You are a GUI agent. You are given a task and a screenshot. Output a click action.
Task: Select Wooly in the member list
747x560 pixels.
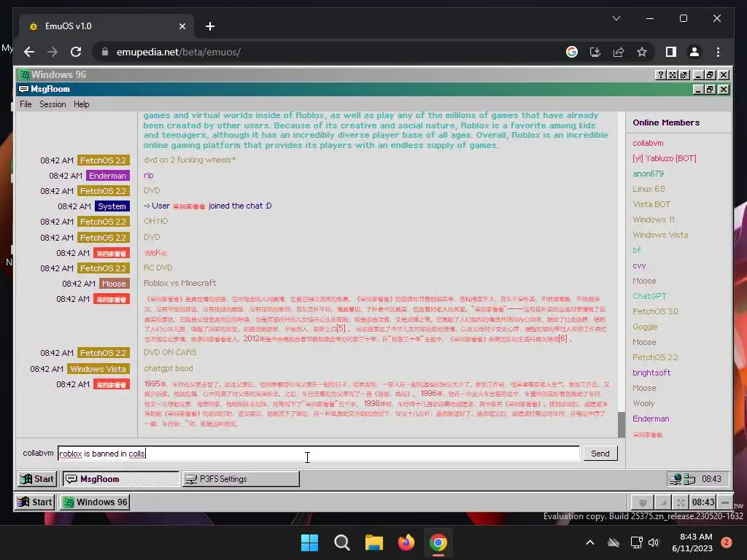(x=643, y=402)
